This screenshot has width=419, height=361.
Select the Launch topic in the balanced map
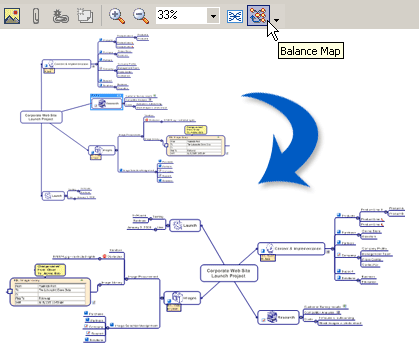pyautogui.click(x=185, y=225)
